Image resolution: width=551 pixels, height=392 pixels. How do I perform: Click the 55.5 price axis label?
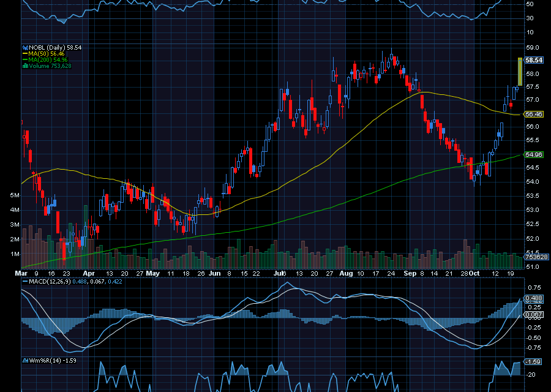coord(533,140)
